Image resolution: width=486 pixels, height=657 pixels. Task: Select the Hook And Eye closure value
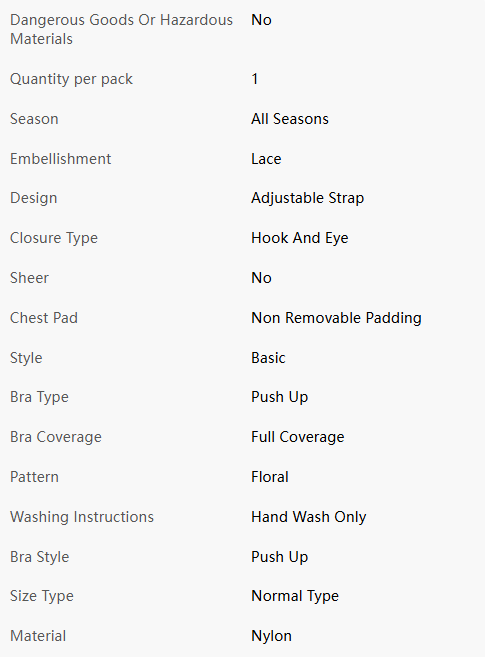coord(300,238)
